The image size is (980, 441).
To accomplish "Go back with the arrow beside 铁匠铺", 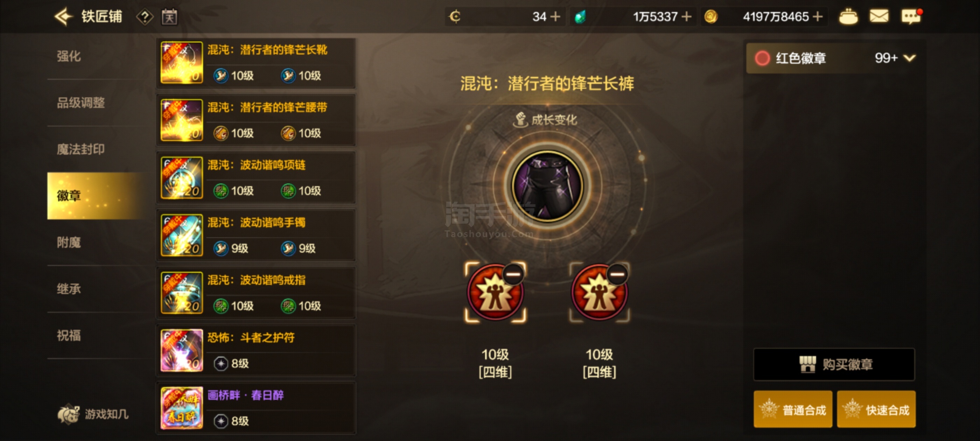I will click(63, 16).
